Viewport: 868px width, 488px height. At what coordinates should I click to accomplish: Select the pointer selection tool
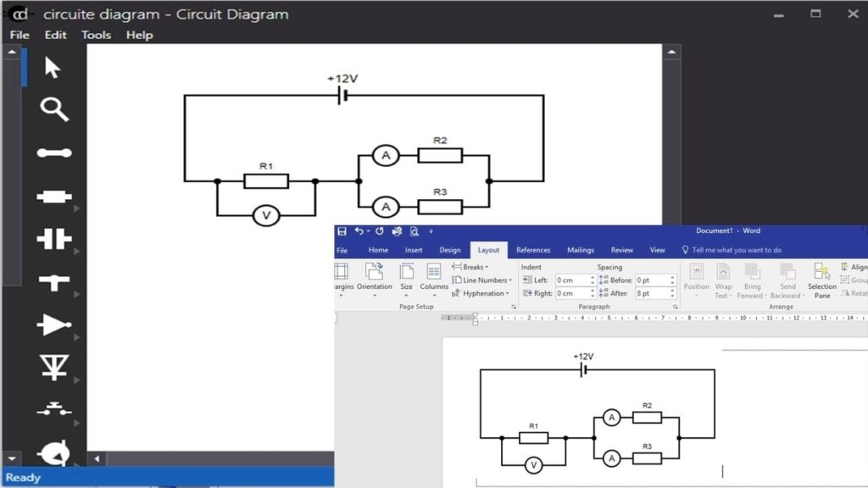[x=53, y=66]
